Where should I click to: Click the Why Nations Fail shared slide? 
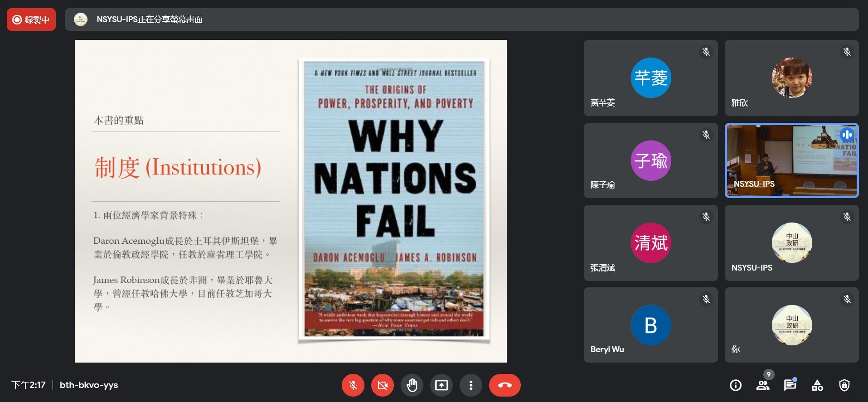click(291, 201)
